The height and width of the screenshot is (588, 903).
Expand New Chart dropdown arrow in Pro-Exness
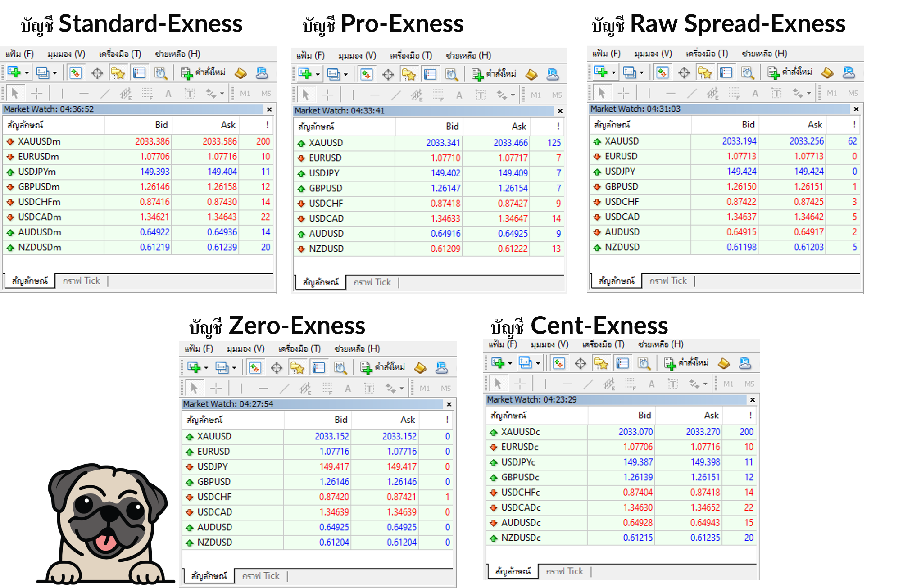tap(318, 74)
